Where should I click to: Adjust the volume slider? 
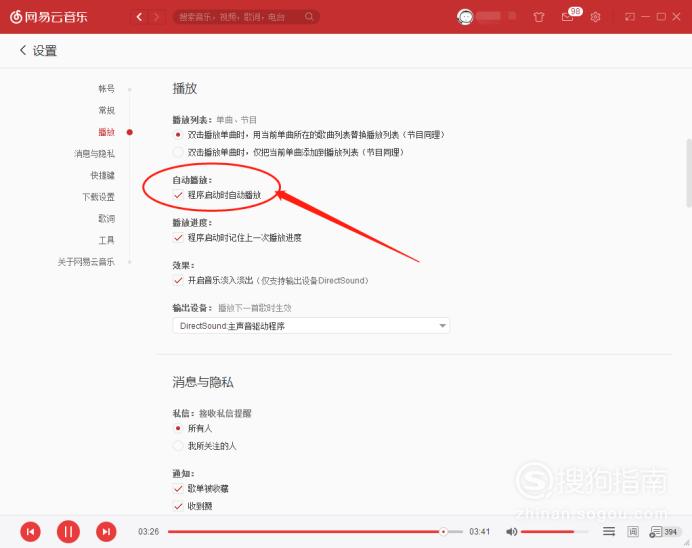(554, 532)
